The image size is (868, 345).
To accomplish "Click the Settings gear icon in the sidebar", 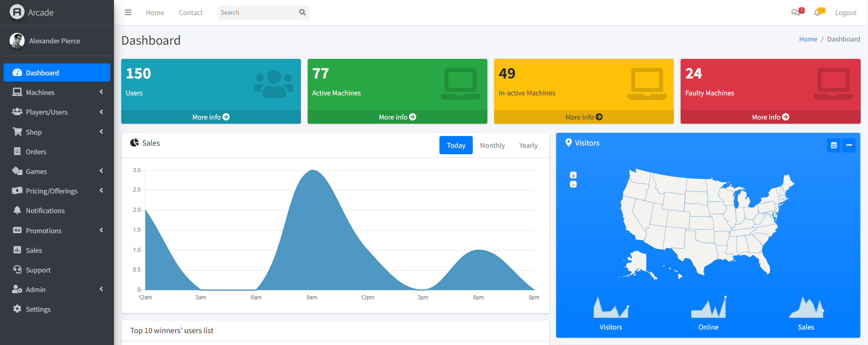I will click(17, 309).
